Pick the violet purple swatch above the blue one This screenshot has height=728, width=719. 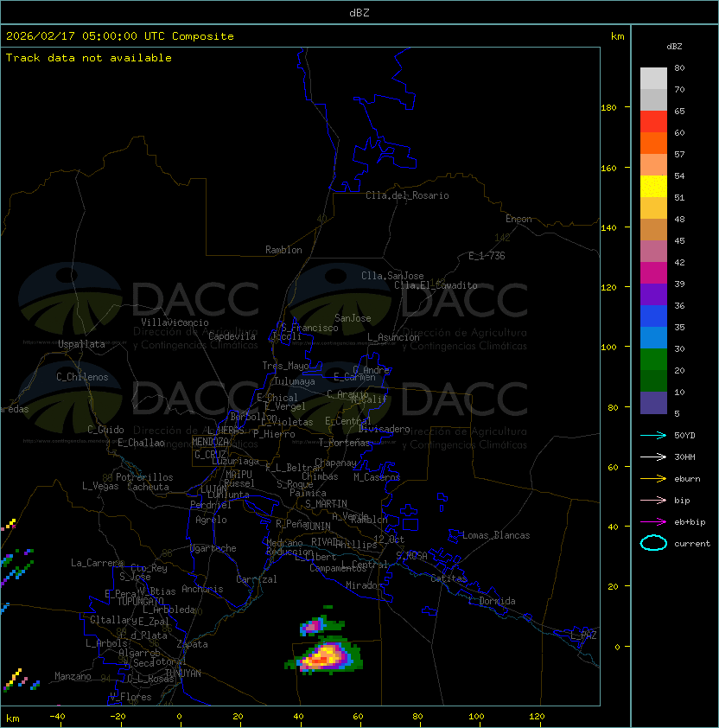click(x=653, y=294)
